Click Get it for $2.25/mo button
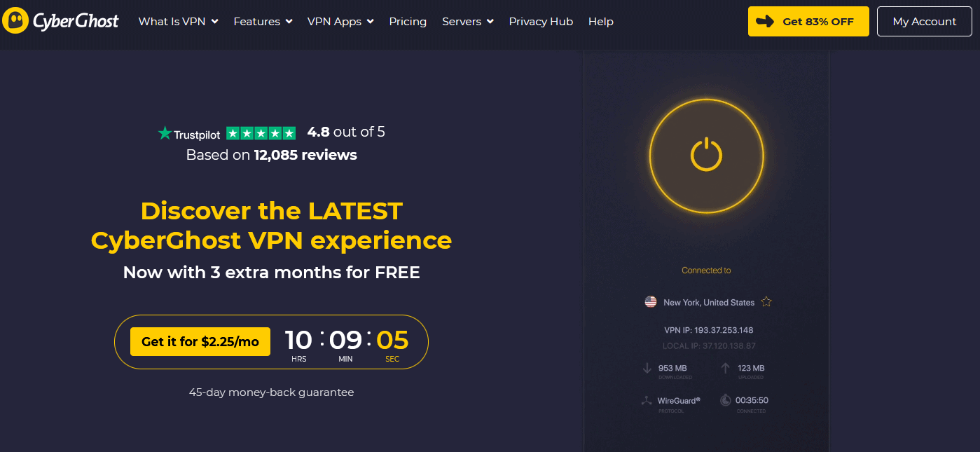Image resolution: width=980 pixels, height=452 pixels. (200, 342)
